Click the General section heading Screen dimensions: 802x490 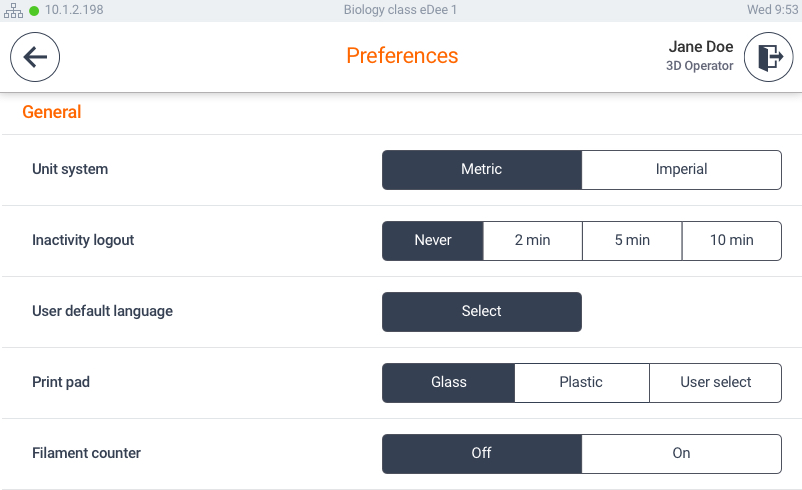[x=52, y=112]
